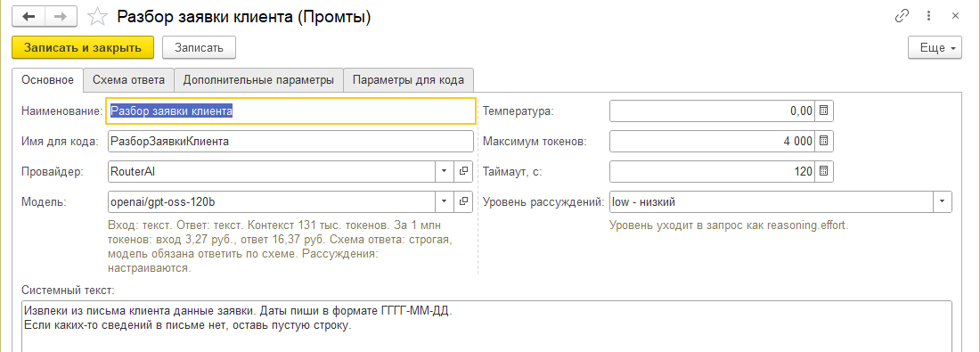Image resolution: width=980 pixels, height=352 pixels.
Task: Click the Уровень рассуждений label
Action: (x=543, y=202)
